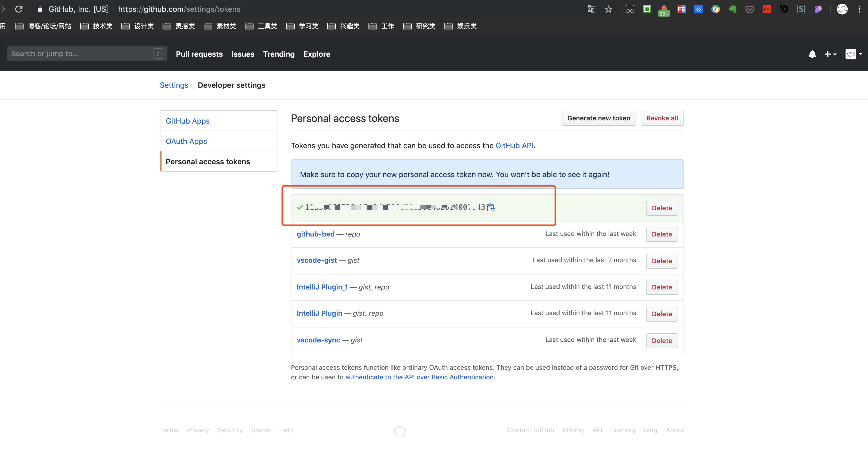Open the blue checkmark extension icon
This screenshot has height=473, width=868.
click(x=698, y=9)
